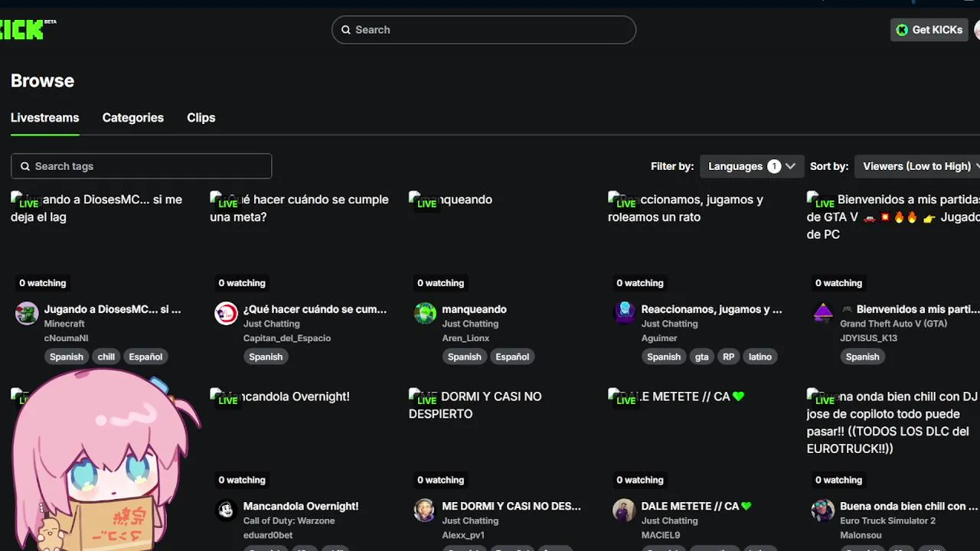Open Bienvenidos a mis partidas stream title
This screenshot has width=980, height=551.
(910, 309)
